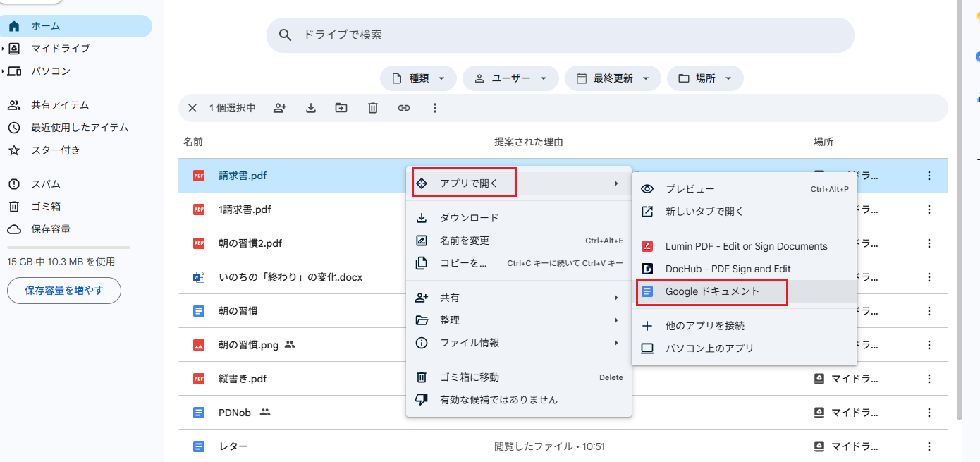The image size is (980, 462).
Task: Click the share person-add toolbar icon
Action: [280, 108]
